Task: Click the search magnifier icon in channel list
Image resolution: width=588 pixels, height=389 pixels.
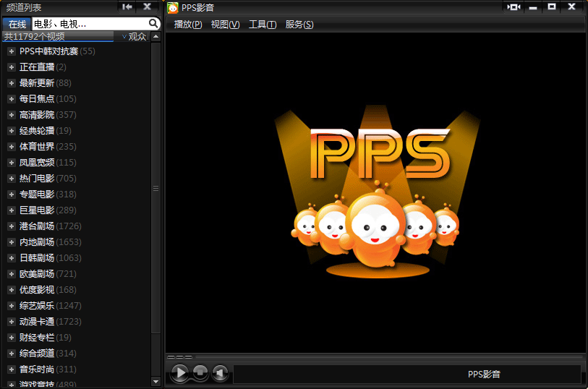Action: pyautogui.click(x=153, y=24)
